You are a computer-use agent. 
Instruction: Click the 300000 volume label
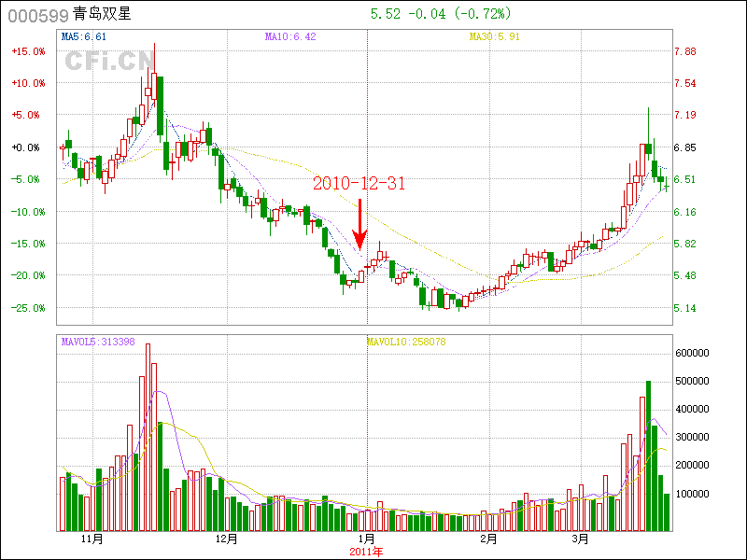pyautogui.click(x=692, y=437)
